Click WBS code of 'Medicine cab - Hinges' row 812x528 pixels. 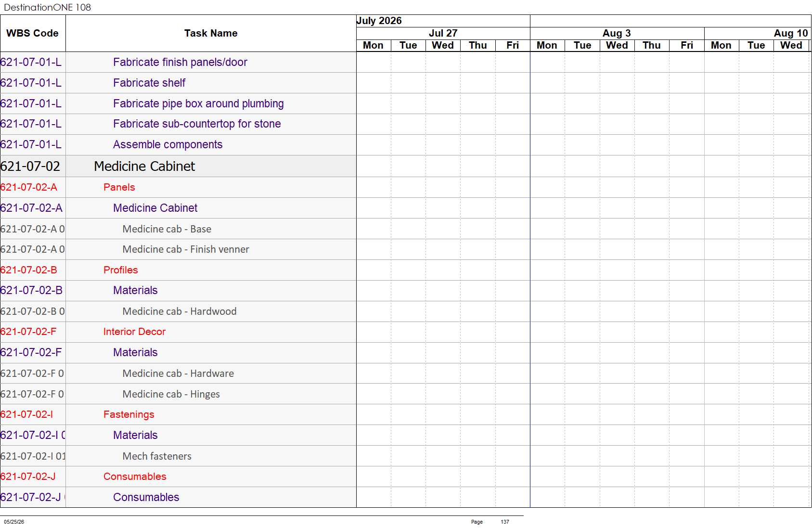(32, 394)
